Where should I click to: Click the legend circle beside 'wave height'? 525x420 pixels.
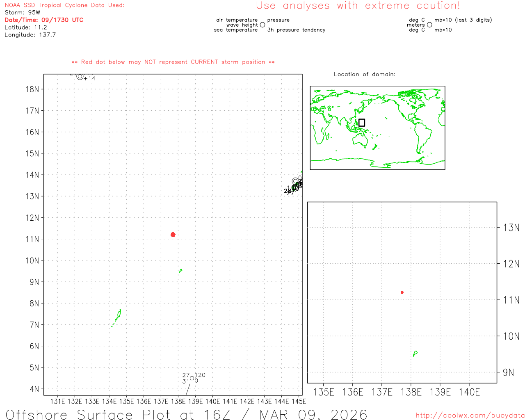pos(262,25)
